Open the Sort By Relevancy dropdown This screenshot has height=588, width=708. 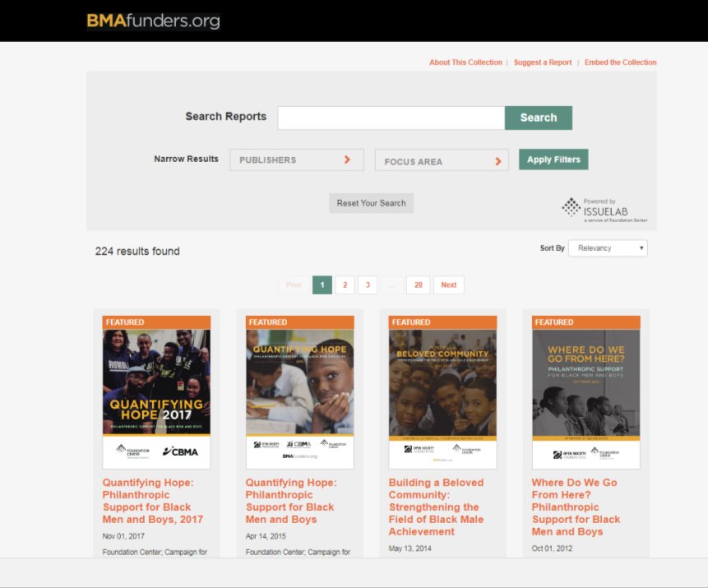608,248
